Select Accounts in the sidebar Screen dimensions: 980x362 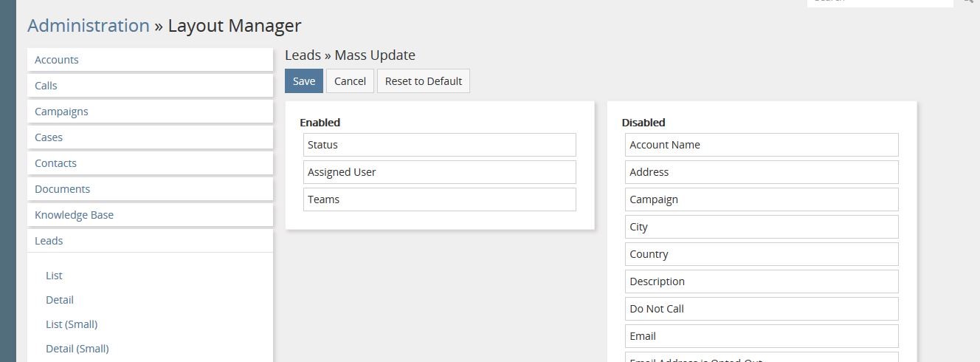tap(57, 60)
